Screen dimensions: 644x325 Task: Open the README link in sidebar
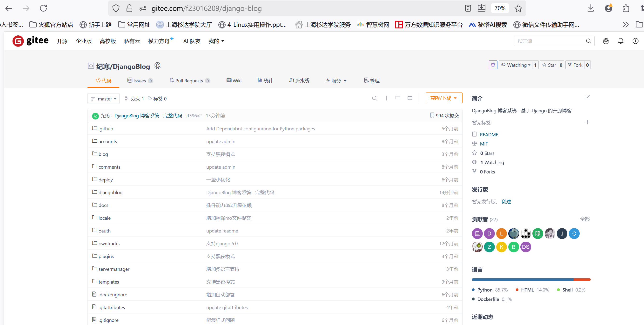pos(489,134)
